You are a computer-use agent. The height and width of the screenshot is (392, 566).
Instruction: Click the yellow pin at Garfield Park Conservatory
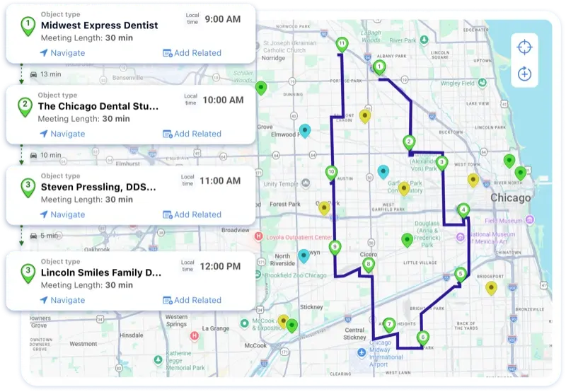(404, 189)
